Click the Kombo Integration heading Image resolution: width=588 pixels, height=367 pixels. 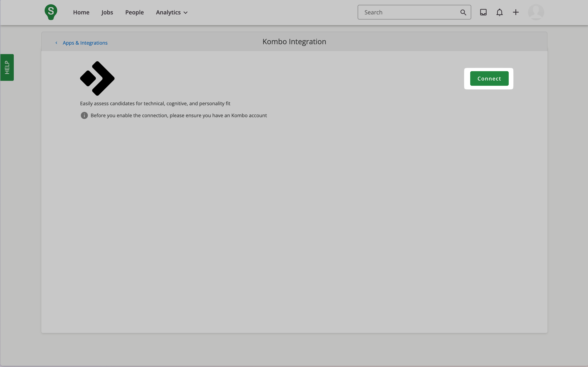(x=294, y=42)
